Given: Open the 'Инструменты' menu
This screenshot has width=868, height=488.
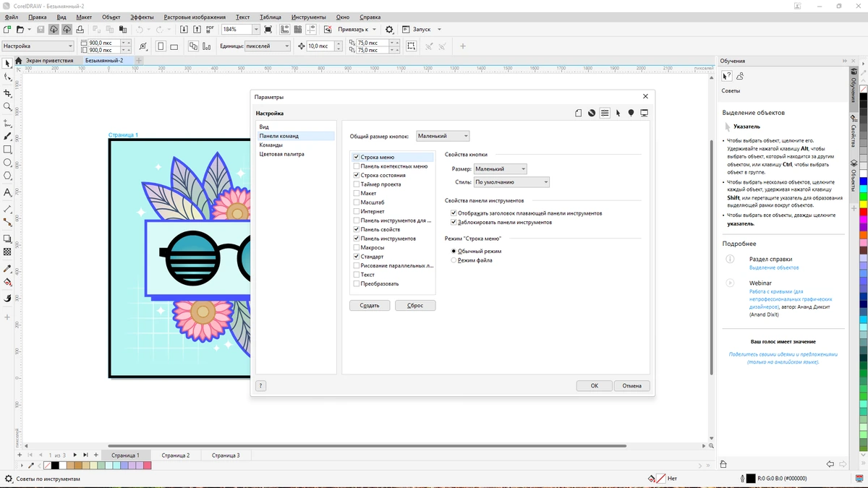Looking at the screenshot, I should coord(309,17).
